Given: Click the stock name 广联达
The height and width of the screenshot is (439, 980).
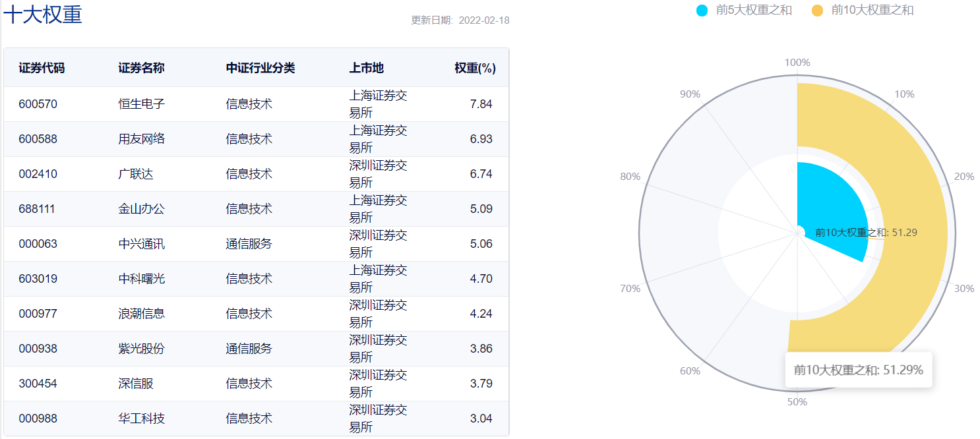Looking at the screenshot, I should coord(135,174).
